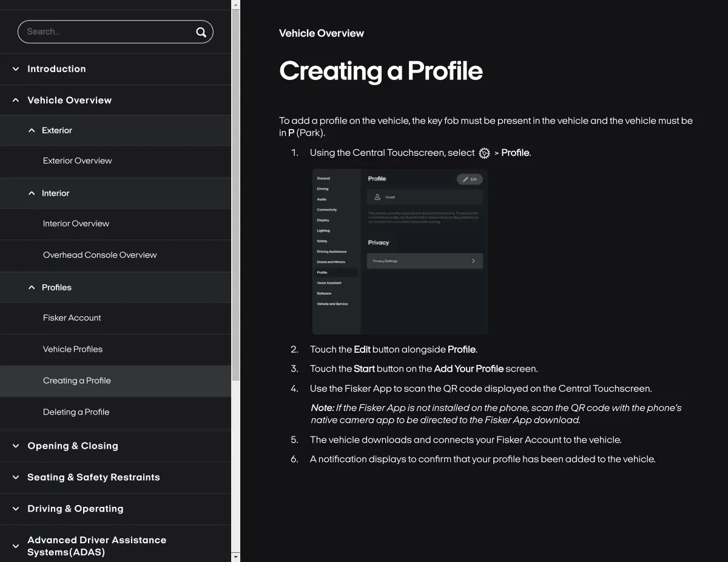Expand Seating & Safety Restraints chevron
This screenshot has height=562, width=728.
(16, 477)
